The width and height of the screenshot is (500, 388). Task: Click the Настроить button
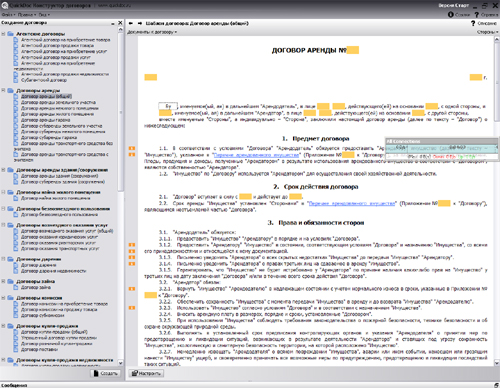146,373
